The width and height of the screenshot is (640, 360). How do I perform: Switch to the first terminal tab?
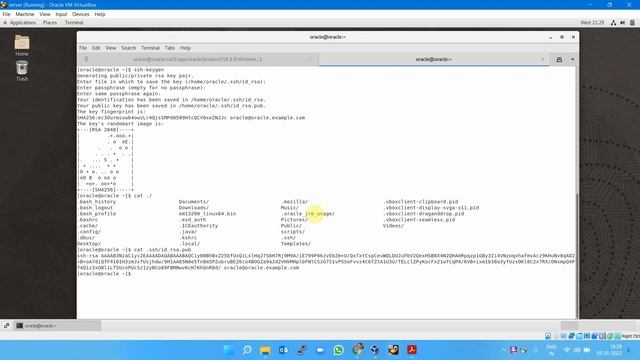click(198, 60)
